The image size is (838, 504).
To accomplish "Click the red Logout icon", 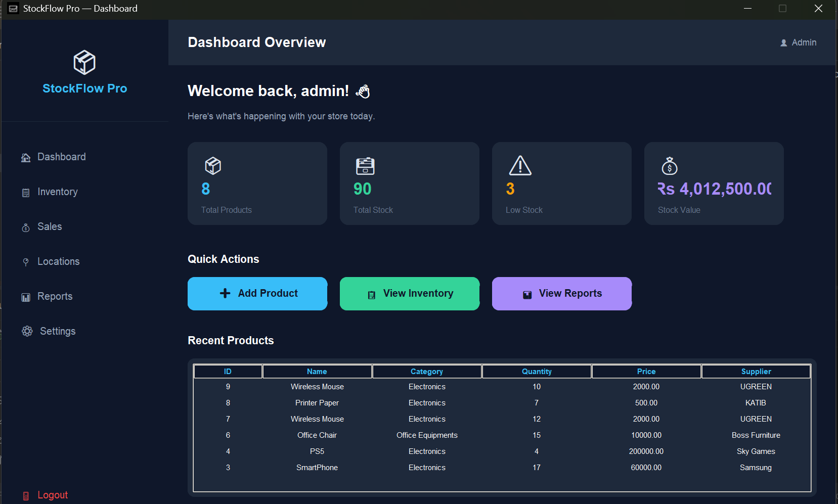I will (x=26, y=496).
